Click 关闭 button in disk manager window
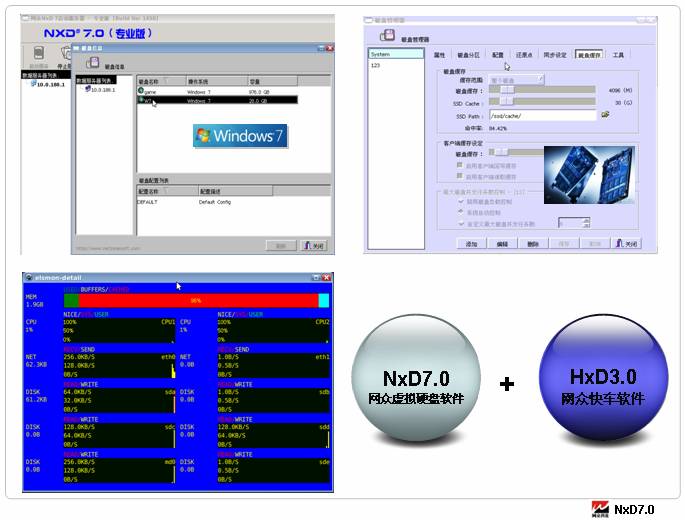Viewport: 685px width, 520px height. point(626,244)
